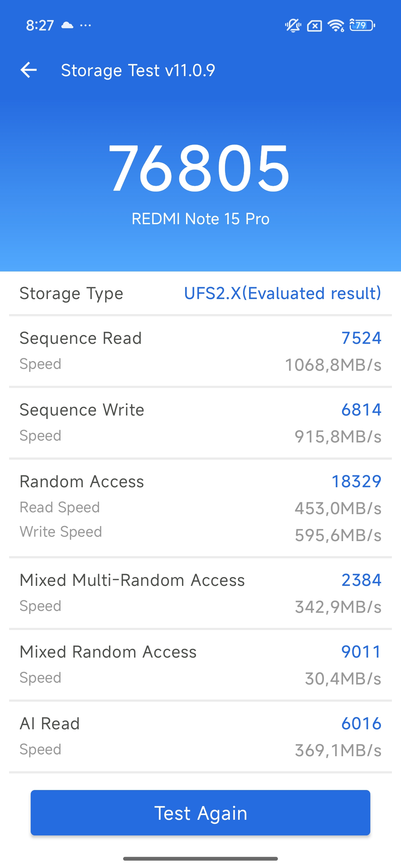The width and height of the screenshot is (401, 868).
Task: Tap the UFS2.X evaluated result link
Action: [x=282, y=293]
